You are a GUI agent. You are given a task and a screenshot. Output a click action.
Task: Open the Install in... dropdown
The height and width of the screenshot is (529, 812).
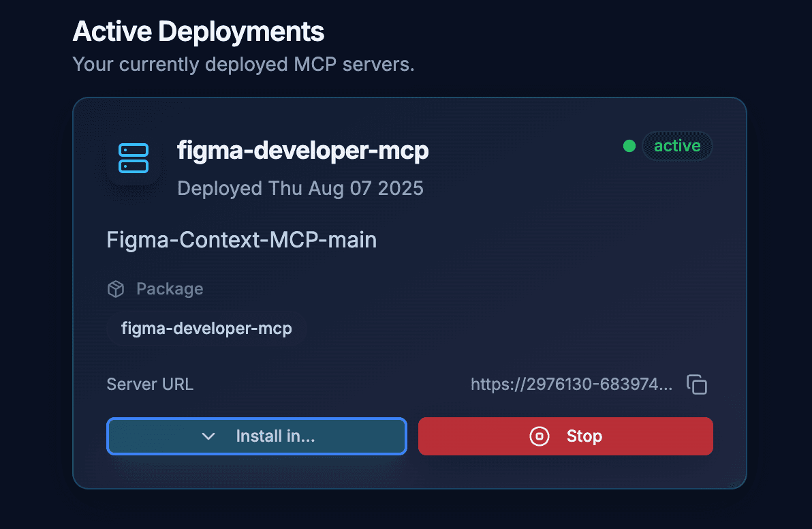(x=257, y=436)
